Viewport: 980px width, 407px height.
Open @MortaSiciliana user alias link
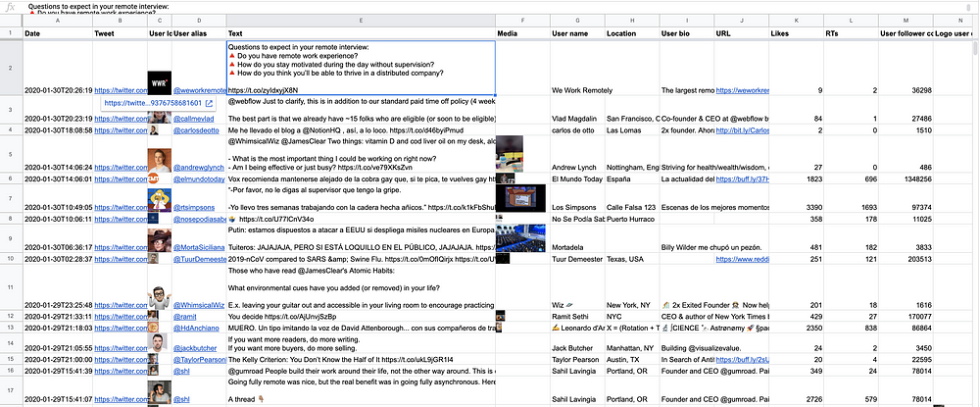[199, 247]
